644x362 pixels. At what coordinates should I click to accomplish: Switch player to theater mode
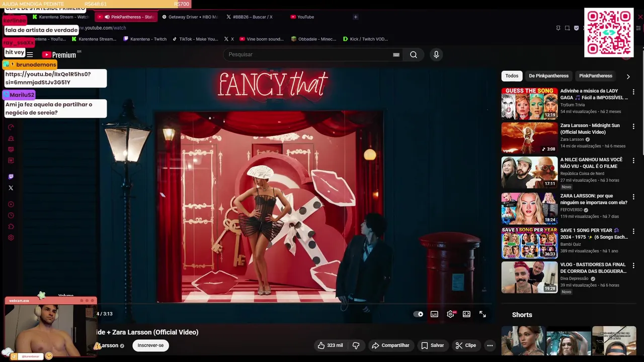point(466,314)
